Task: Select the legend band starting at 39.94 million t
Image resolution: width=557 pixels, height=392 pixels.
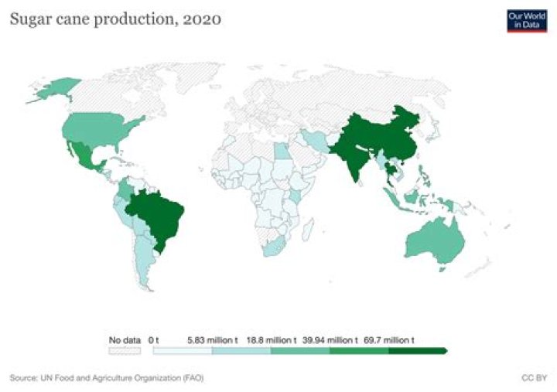Action: coord(359,351)
